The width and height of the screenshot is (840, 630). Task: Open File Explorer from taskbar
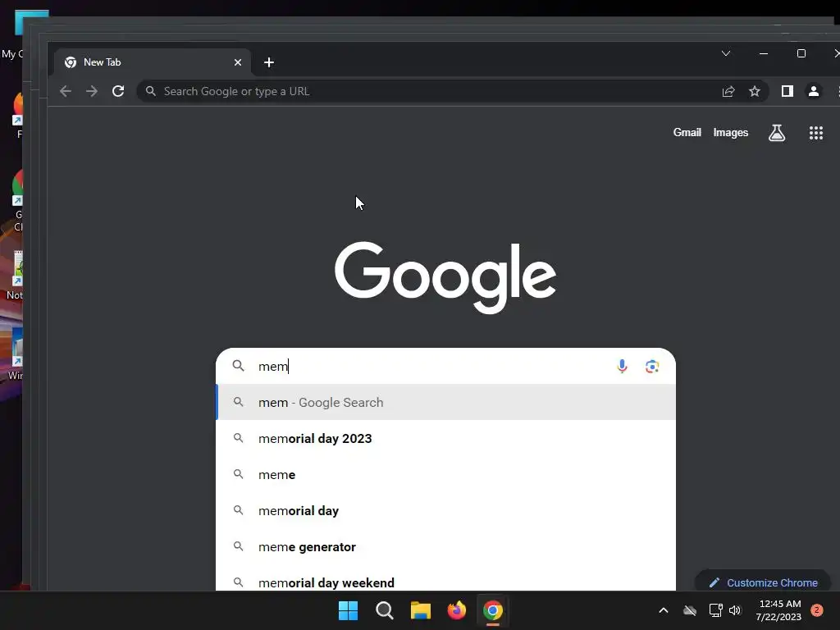(421, 610)
